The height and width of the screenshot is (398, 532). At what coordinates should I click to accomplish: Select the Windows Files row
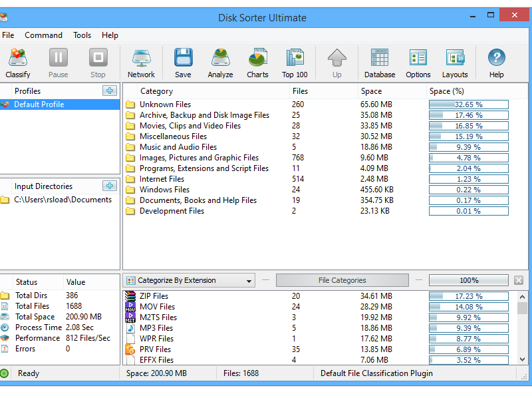click(x=317, y=190)
